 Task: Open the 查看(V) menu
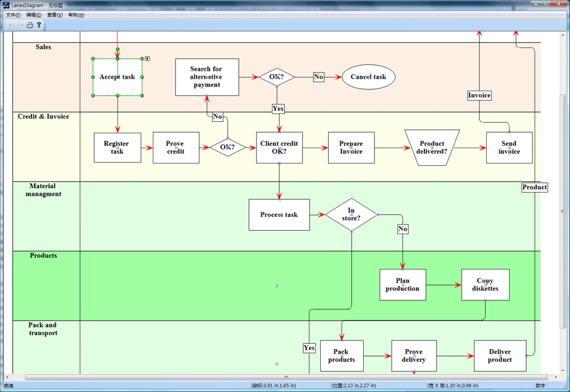(55, 15)
